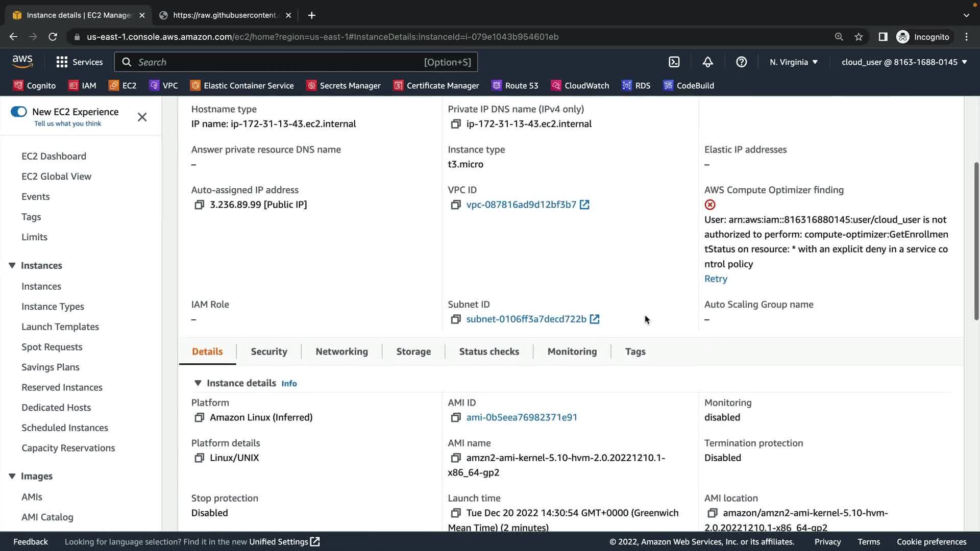The width and height of the screenshot is (980, 551).
Task: Open the N. Virginia region dropdown
Action: [x=793, y=62]
